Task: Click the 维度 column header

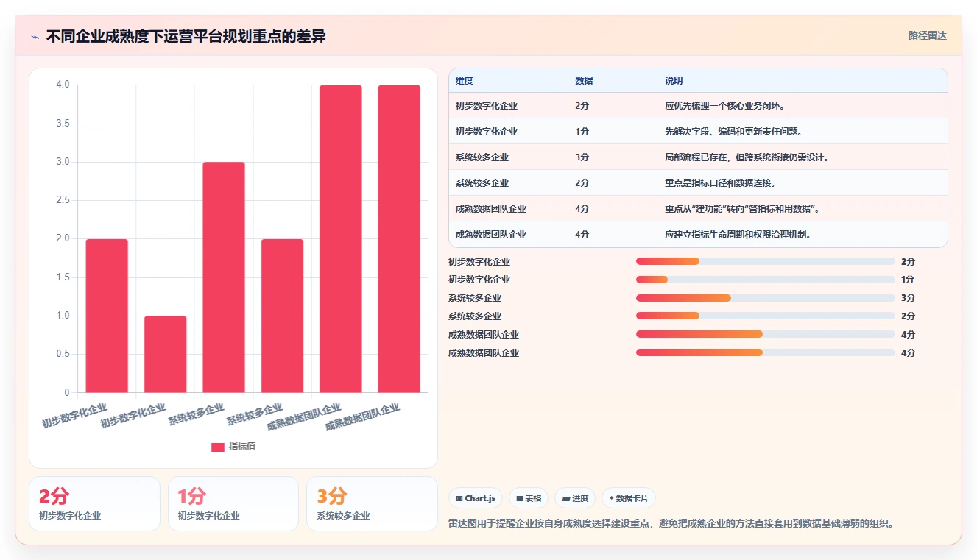Action: pos(464,80)
